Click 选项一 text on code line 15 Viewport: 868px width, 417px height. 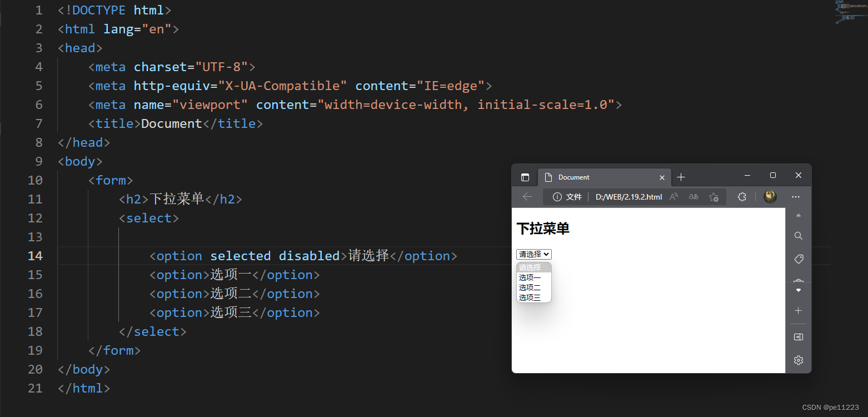pos(231,275)
